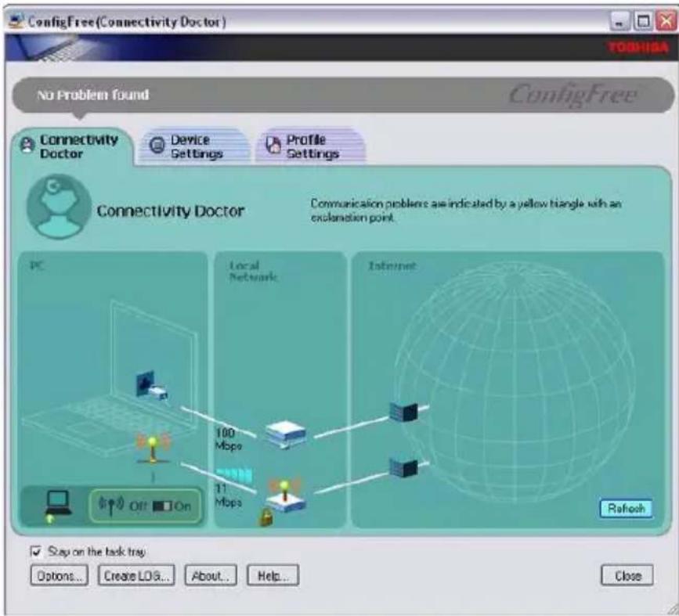Open the About dialog
This screenshot has height=616, width=679.
point(211,576)
